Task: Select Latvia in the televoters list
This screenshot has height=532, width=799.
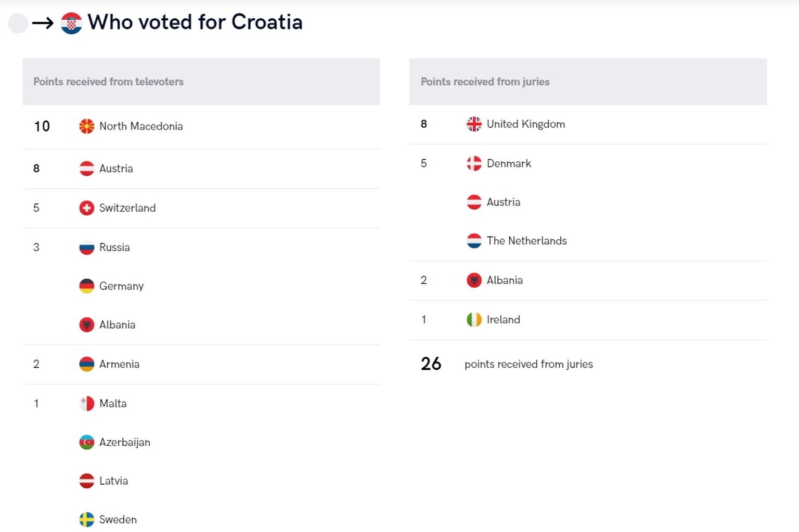Action: point(113,481)
